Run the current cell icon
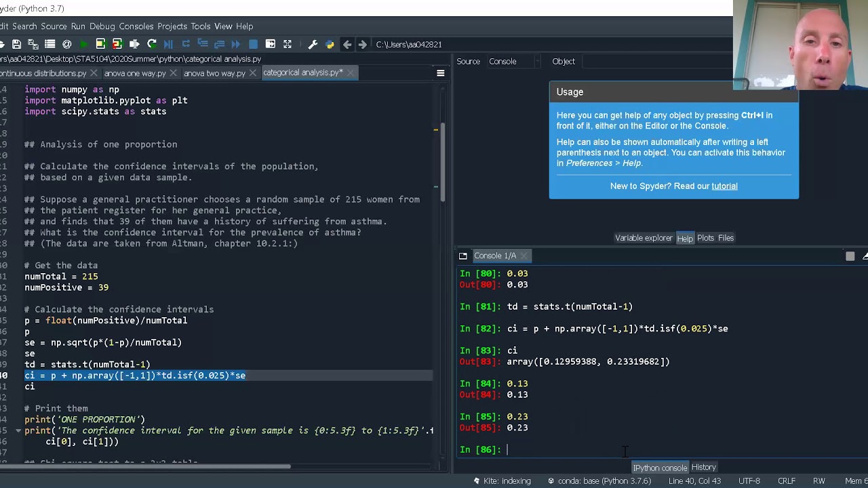868x488 pixels. pos(100,44)
